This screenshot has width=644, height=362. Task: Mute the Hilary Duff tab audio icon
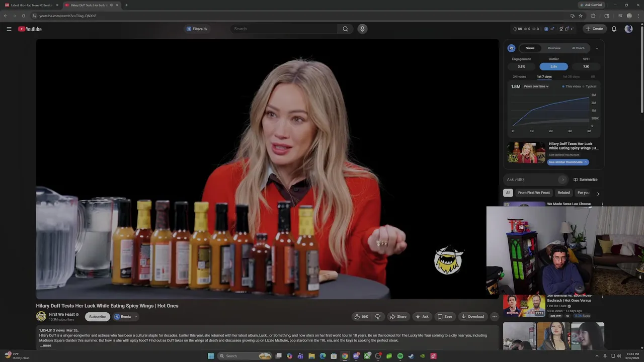pos(111,5)
